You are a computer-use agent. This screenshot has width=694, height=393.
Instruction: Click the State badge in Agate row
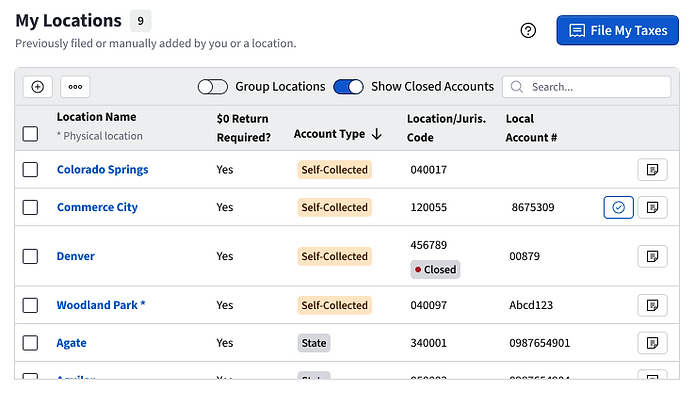pyautogui.click(x=314, y=343)
